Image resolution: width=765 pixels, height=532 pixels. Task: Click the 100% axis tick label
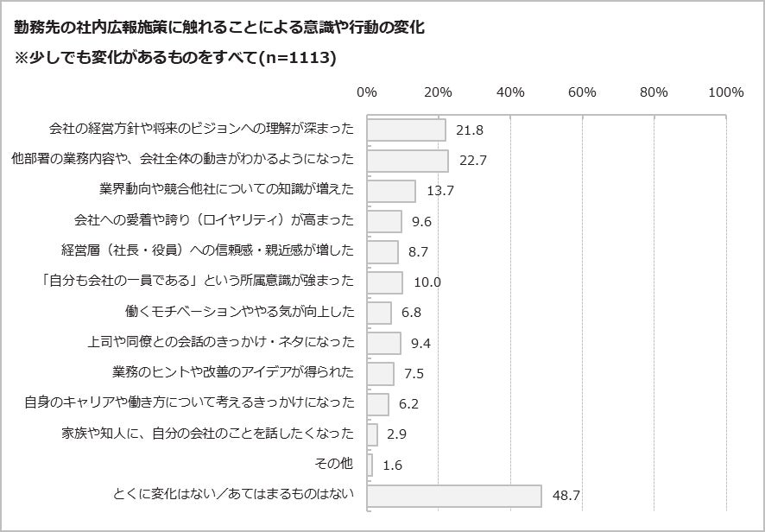pos(725,92)
